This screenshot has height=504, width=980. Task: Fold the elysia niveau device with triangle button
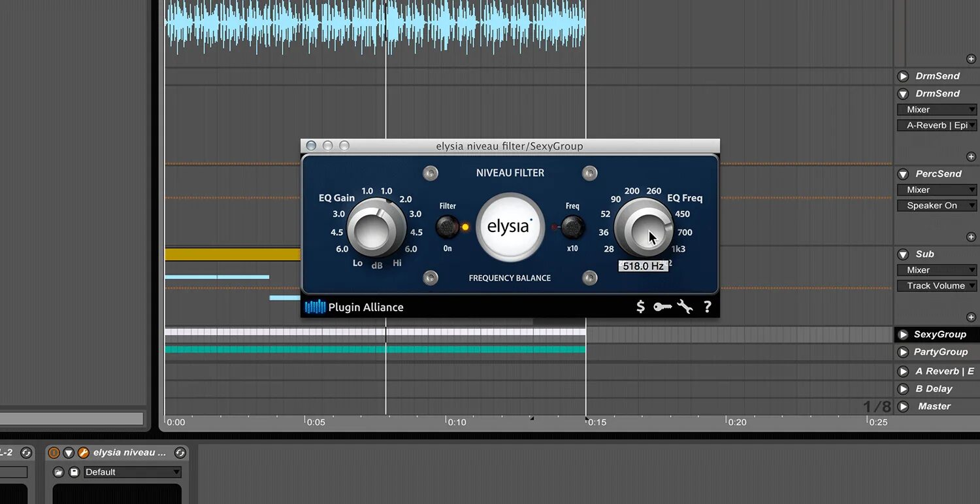coord(69,452)
